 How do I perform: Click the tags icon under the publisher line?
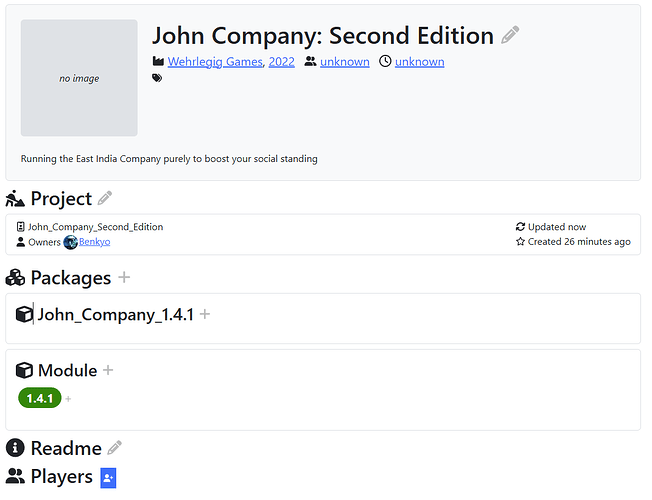coord(157,78)
